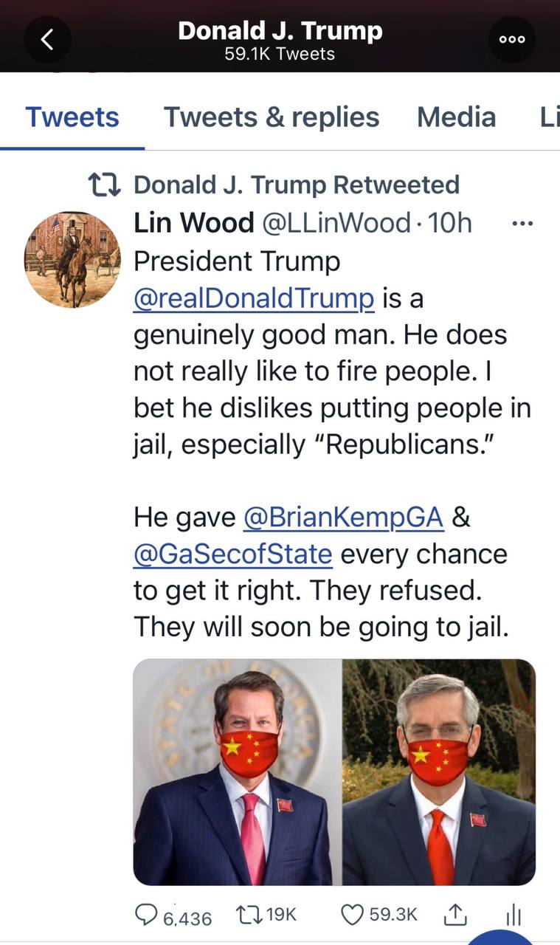Screen dimensions: 560x945
Task: Open profile options three-dot menu
Action: pos(512,39)
